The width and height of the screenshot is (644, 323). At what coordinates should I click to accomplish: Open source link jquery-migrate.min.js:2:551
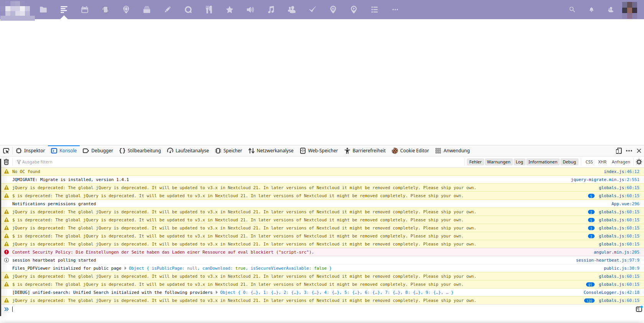(605, 180)
